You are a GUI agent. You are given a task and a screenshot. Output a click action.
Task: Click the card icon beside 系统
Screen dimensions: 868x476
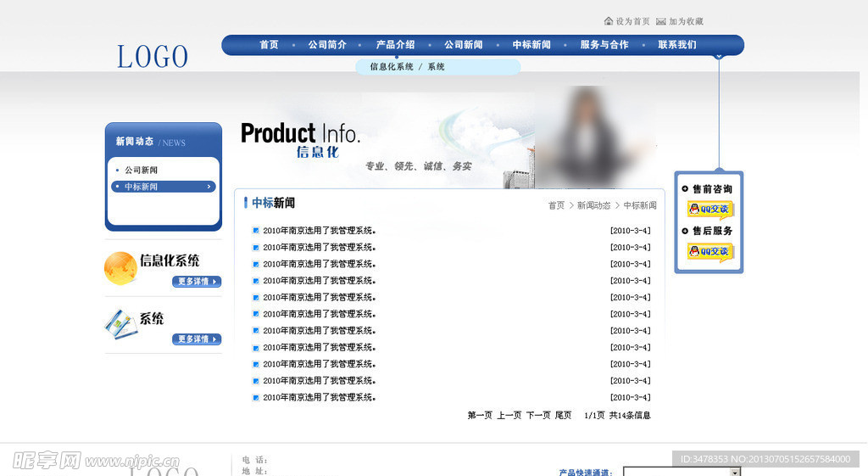[120, 325]
